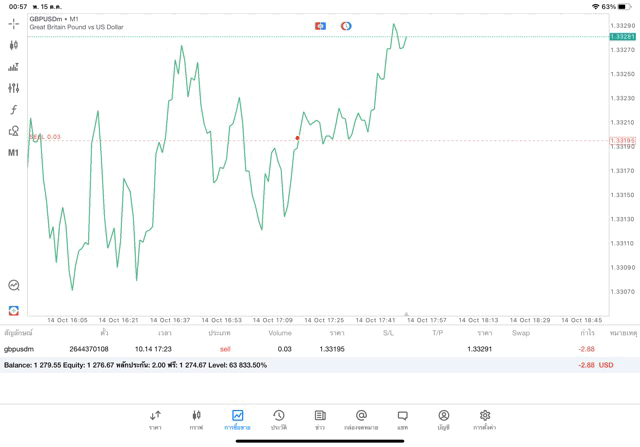Switch to the Chart tab with candles

click(x=196, y=420)
